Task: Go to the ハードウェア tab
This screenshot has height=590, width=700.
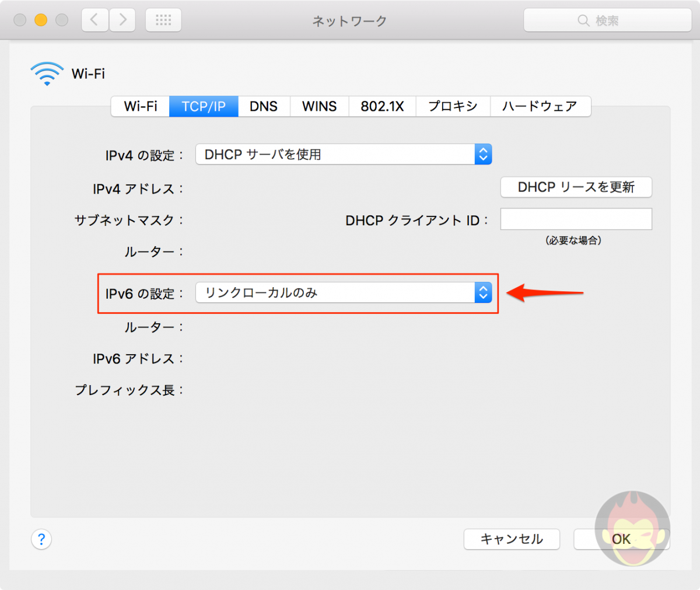Action: [540, 106]
